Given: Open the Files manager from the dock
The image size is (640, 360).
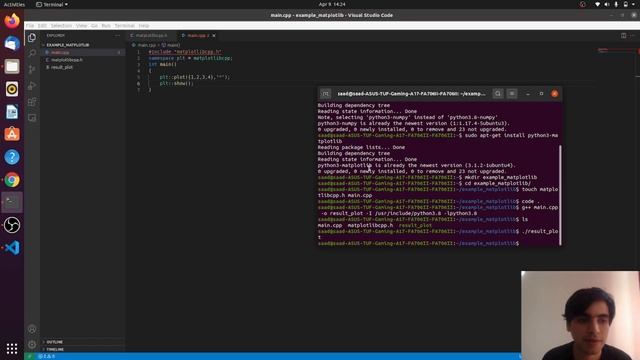Looking at the screenshot, I should (12, 66).
